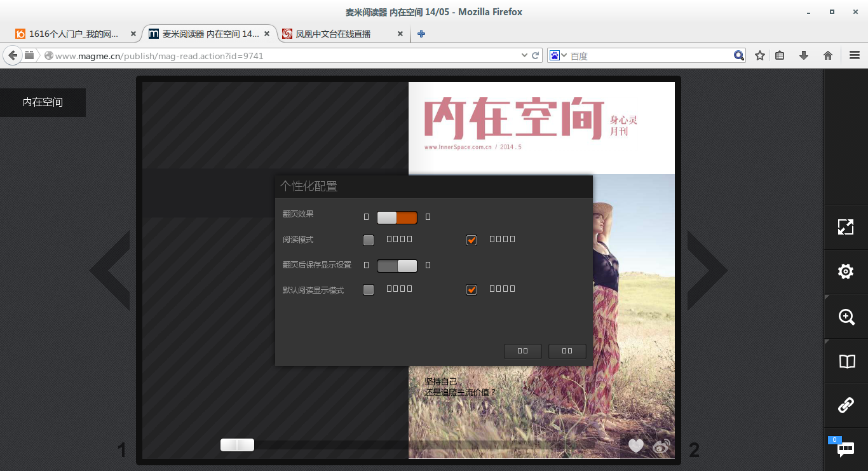Viewport: 868px width, 471px height.
Task: Switch to the 凤凰中文台在线直播 tab
Action: point(342,34)
